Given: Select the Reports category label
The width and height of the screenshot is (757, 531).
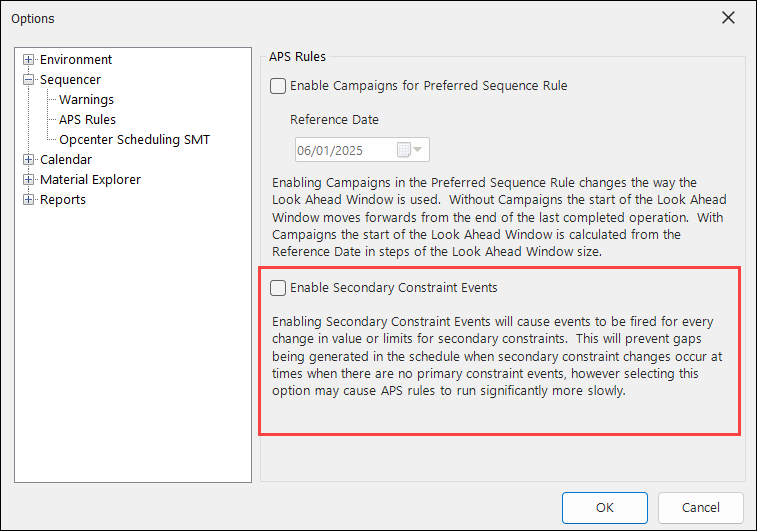Looking at the screenshot, I should (63, 200).
